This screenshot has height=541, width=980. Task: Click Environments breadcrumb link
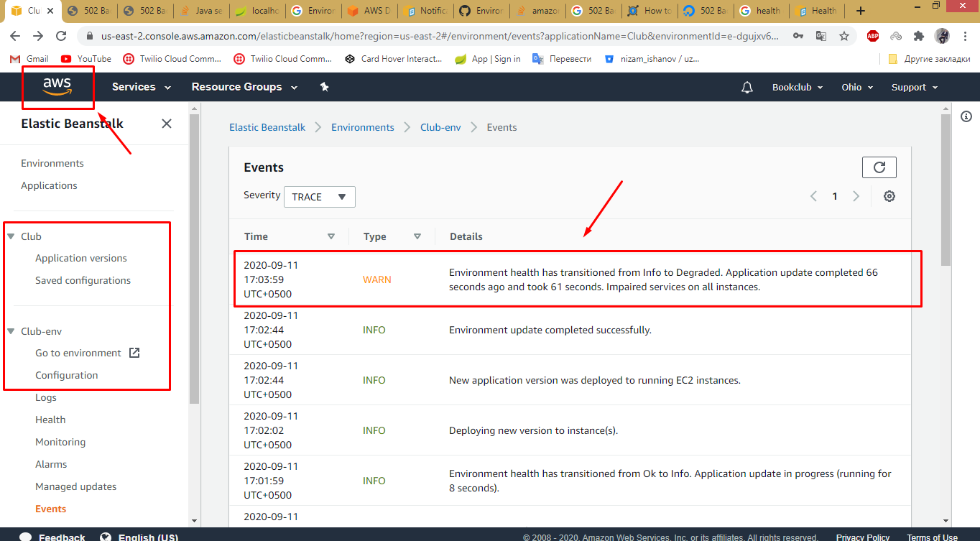[363, 127]
